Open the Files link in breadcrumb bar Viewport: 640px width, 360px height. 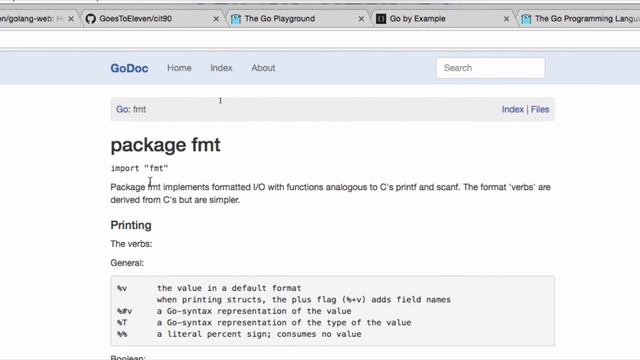point(540,109)
